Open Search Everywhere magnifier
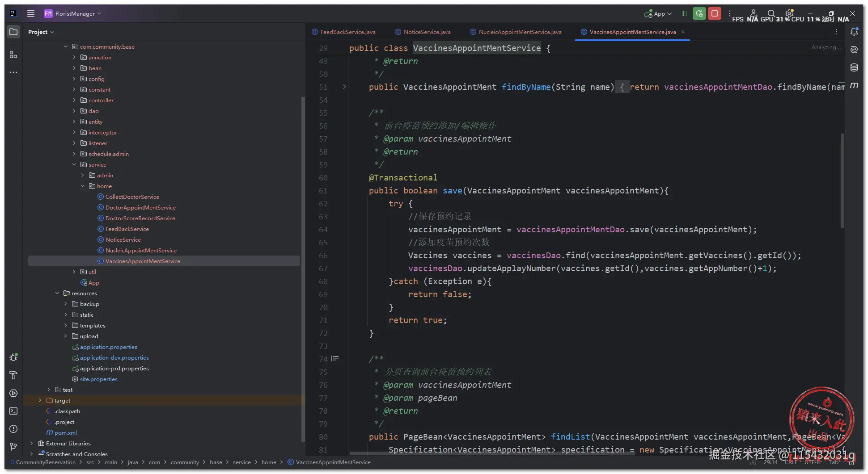The width and height of the screenshot is (868, 474). coord(771,13)
